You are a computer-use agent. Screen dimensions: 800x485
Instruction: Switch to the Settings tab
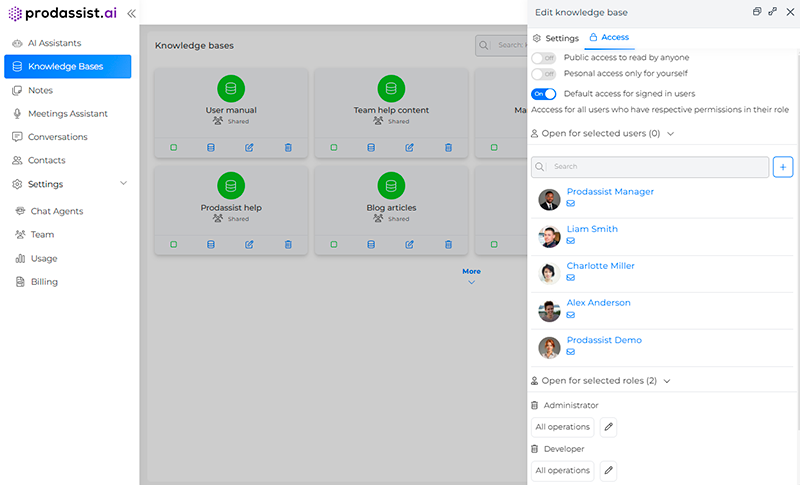555,38
